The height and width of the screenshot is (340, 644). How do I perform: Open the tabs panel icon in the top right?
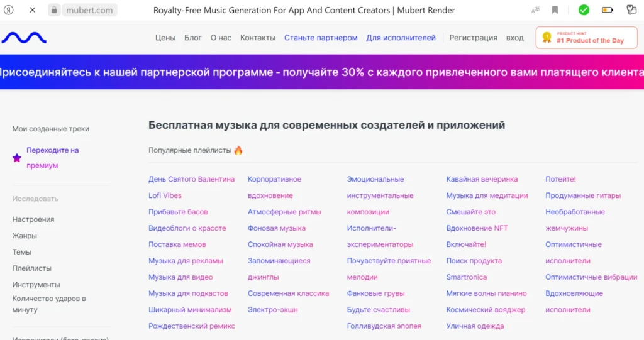point(631,9)
